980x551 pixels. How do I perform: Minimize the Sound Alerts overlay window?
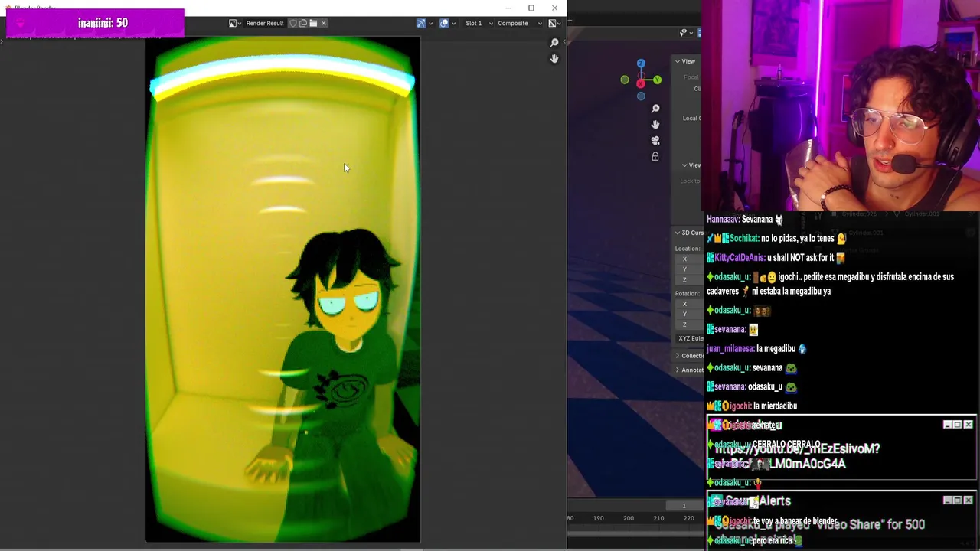(x=947, y=500)
